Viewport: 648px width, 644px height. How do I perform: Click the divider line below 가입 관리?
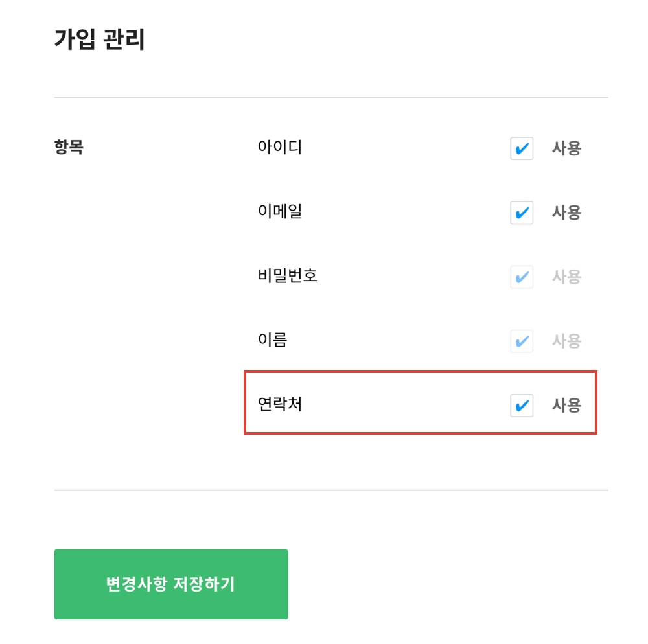331,98
